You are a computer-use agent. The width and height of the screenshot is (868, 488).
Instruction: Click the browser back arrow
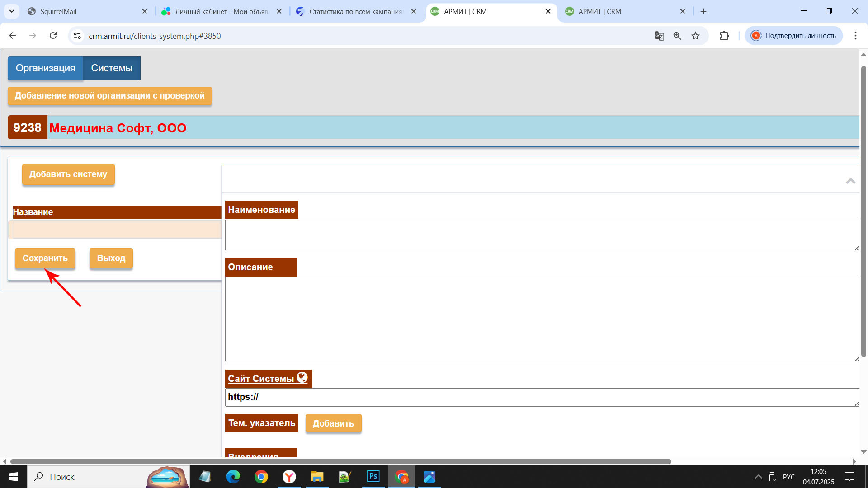pos(13,36)
